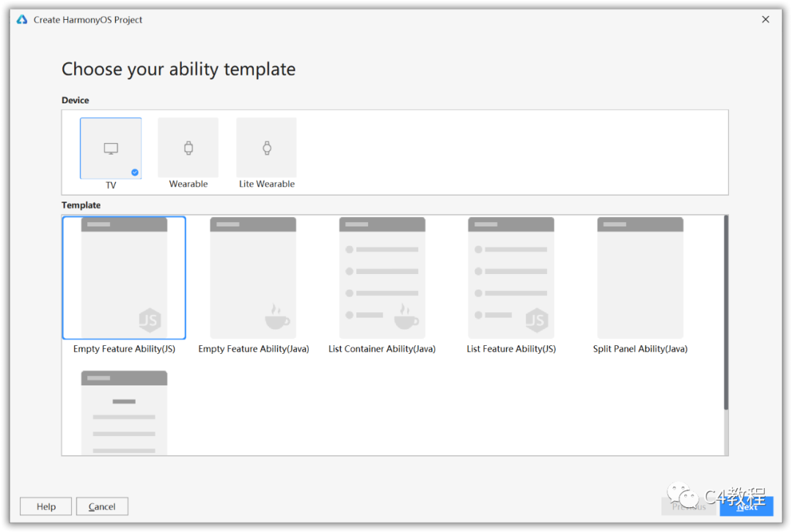Viewport: 792px width, 532px height.
Task: Click the Help button
Action: point(46,506)
